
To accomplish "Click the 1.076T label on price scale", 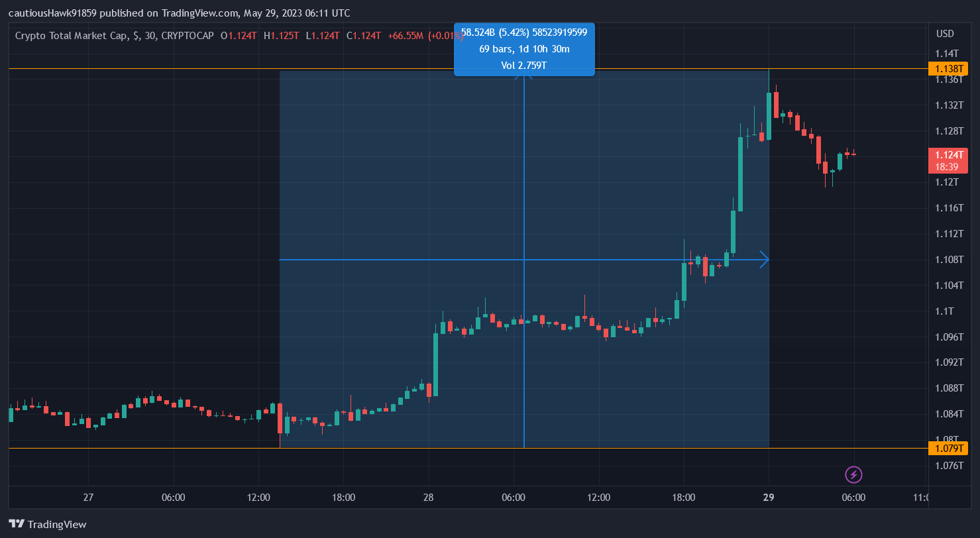I will 948,466.
